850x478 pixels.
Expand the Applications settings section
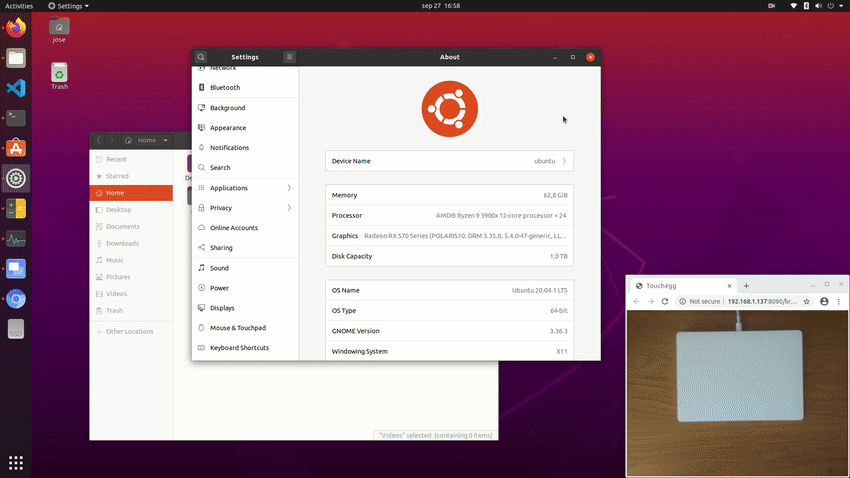(245, 188)
